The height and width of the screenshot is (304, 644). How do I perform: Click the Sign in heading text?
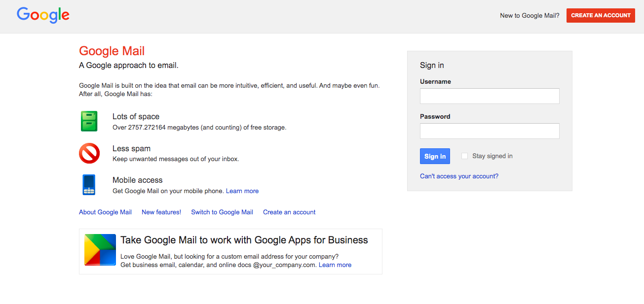(x=432, y=66)
